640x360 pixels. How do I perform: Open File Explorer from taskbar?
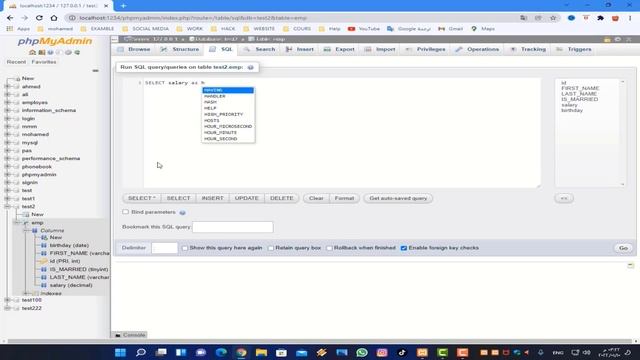point(261,352)
